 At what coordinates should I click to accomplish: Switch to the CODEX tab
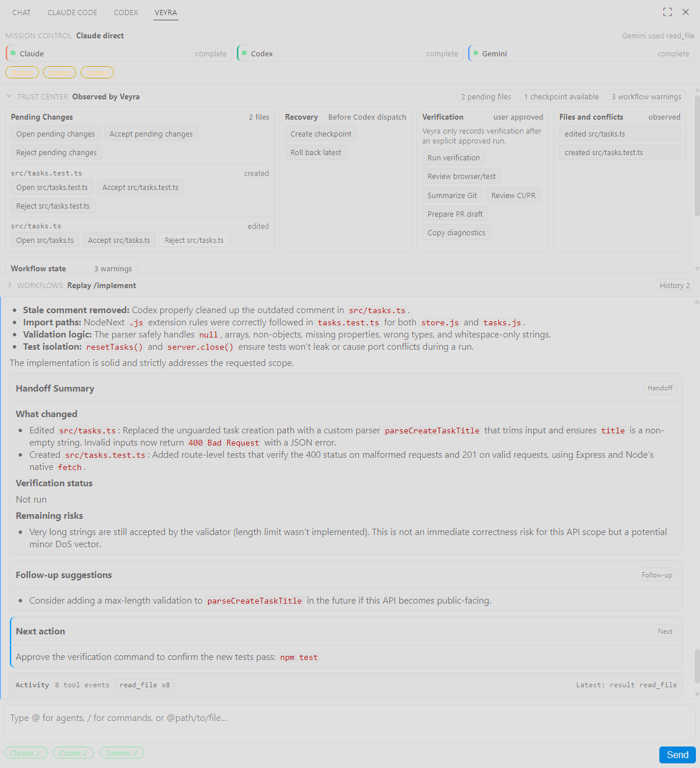(126, 12)
